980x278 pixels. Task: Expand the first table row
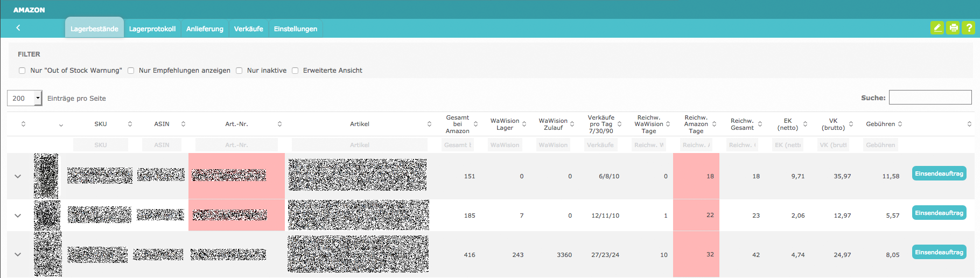pyautogui.click(x=18, y=176)
